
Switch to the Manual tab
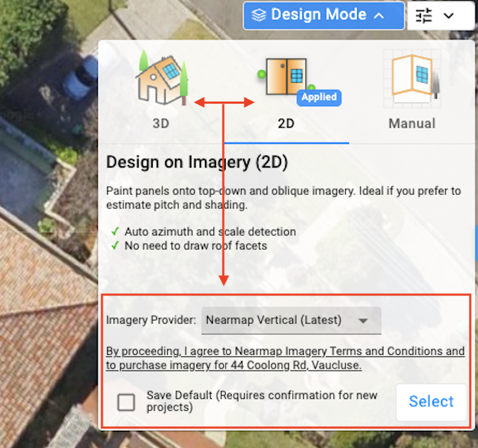pos(412,124)
